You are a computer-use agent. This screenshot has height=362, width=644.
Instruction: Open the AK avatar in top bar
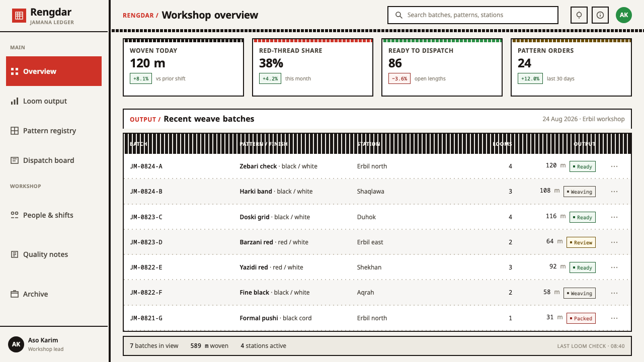click(x=624, y=15)
